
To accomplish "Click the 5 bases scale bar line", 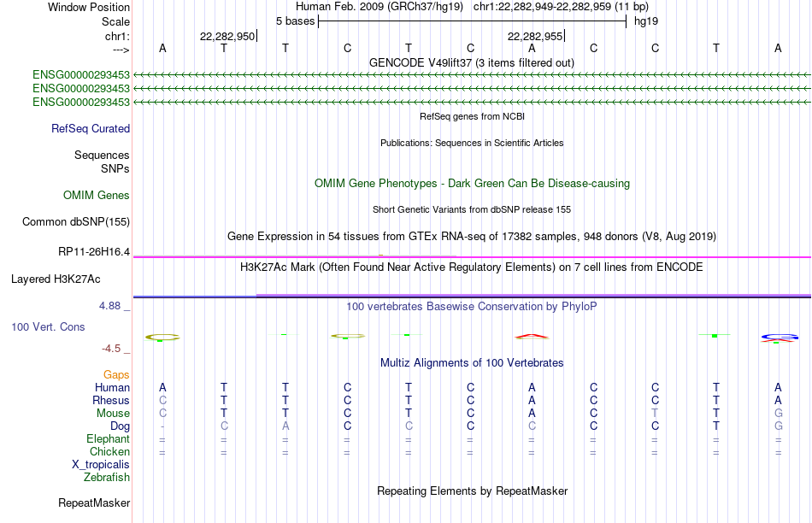I will [473, 21].
